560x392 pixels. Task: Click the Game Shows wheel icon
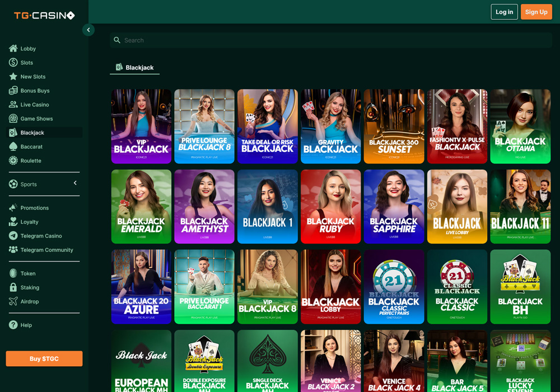(x=13, y=119)
